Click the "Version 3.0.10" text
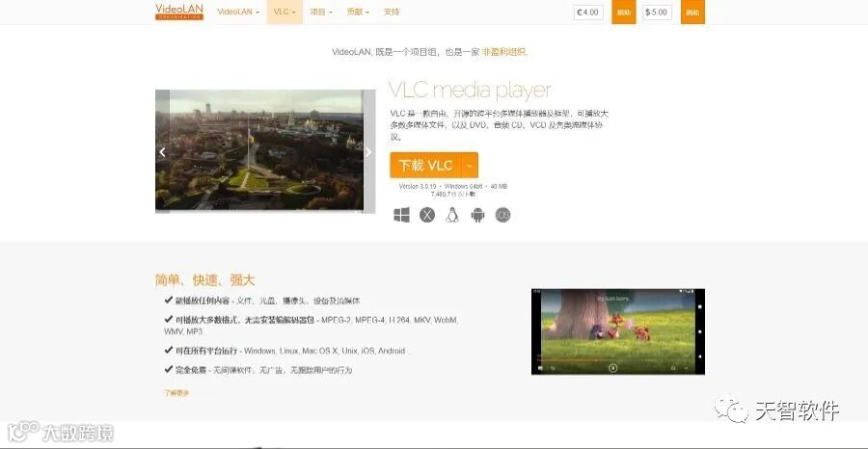This screenshot has width=868, height=449. coord(418,186)
